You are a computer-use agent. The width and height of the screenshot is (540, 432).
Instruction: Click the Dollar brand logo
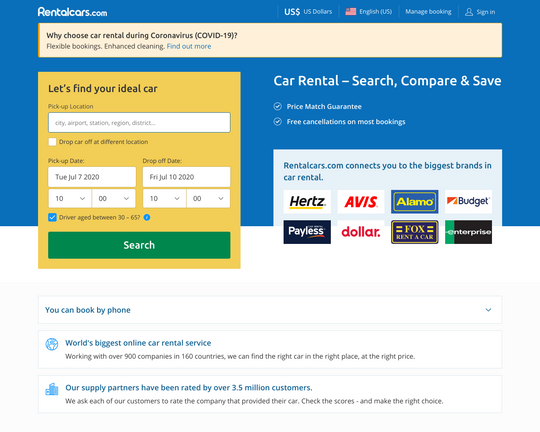[361, 232]
